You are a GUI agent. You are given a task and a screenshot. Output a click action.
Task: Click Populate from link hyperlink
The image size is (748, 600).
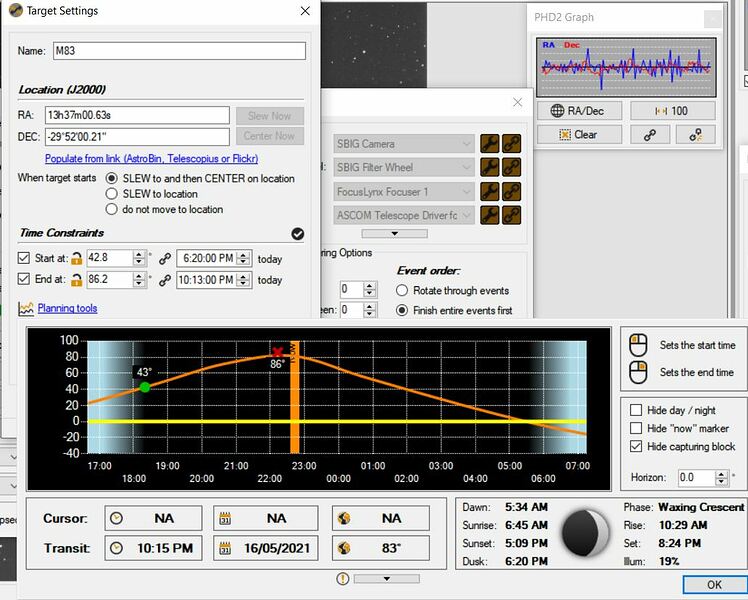click(151, 159)
